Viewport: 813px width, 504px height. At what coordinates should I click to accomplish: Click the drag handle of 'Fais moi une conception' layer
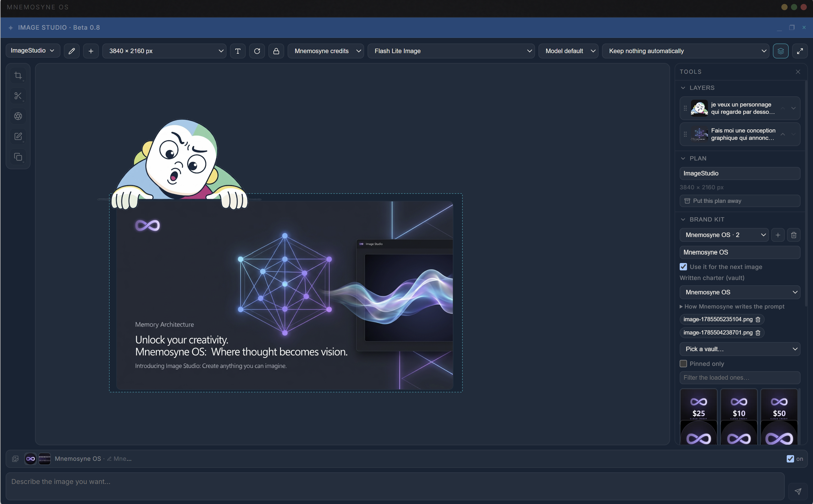click(685, 134)
